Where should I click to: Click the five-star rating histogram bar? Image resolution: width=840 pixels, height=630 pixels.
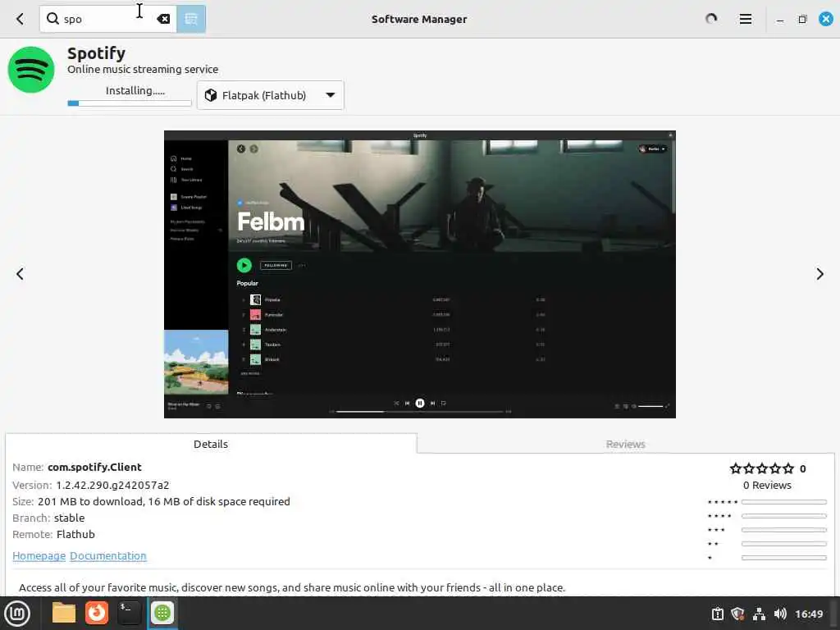pos(783,503)
